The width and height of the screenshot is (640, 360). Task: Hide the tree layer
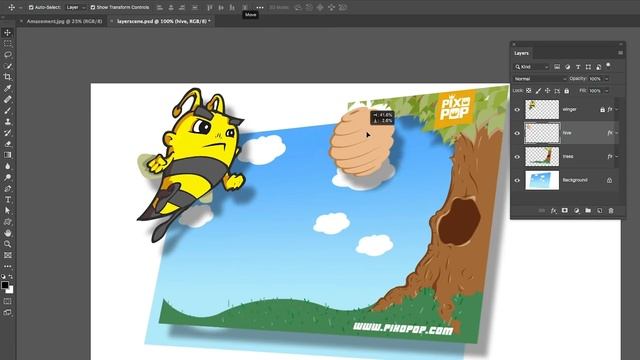(517, 157)
